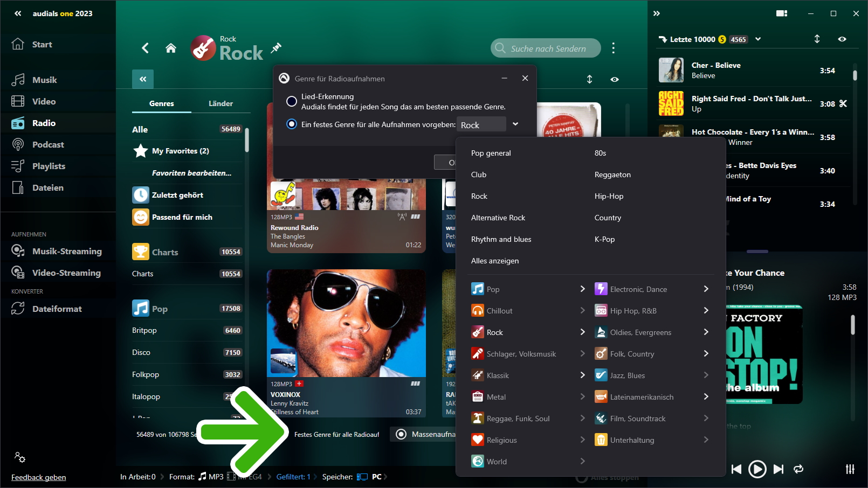Expand the Oldies, Evergreens submenu
This screenshot has width=868, height=488.
point(706,332)
